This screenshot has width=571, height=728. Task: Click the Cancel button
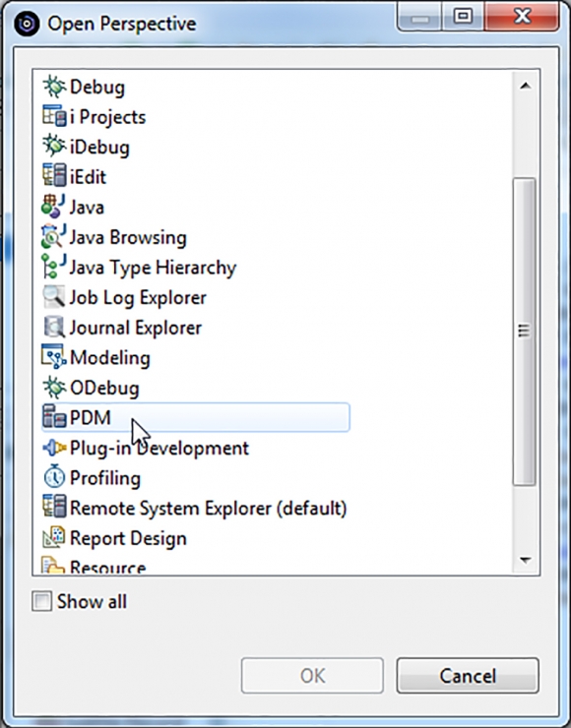click(468, 676)
